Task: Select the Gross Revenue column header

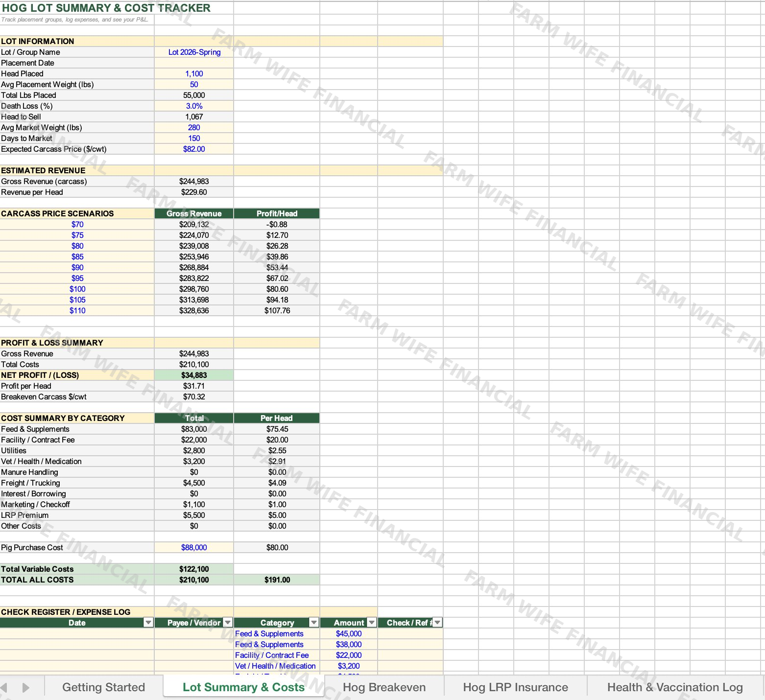Action: (x=194, y=214)
